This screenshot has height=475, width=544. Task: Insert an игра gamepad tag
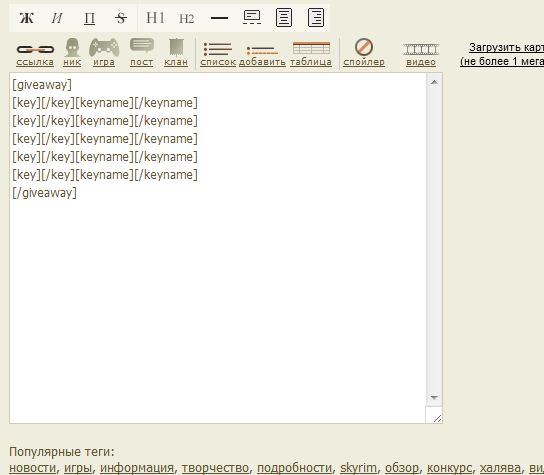coord(104,53)
